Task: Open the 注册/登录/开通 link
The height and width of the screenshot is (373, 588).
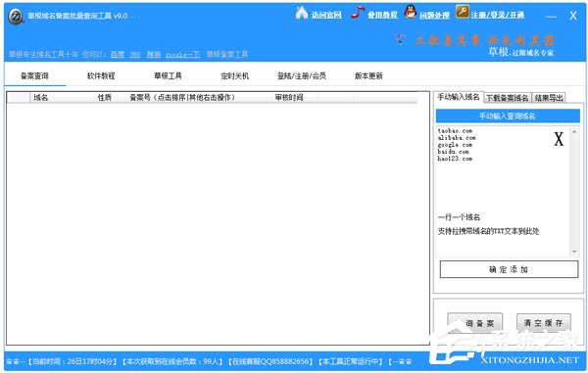Action: 498,15
